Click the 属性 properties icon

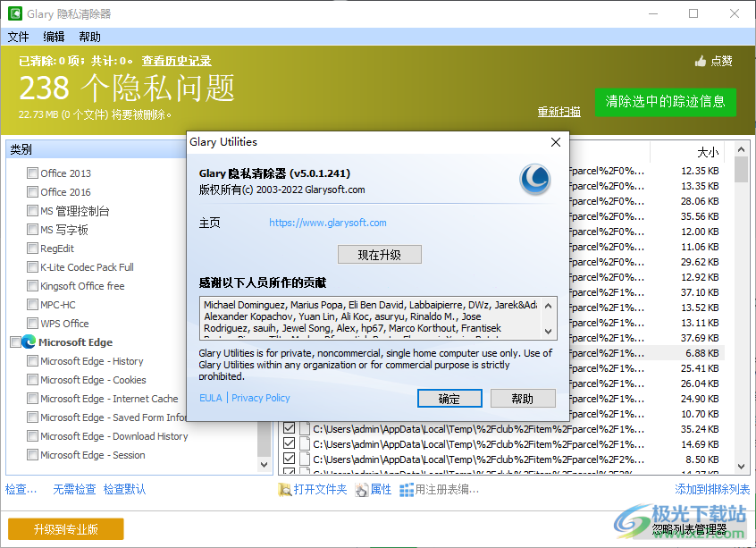point(362,490)
